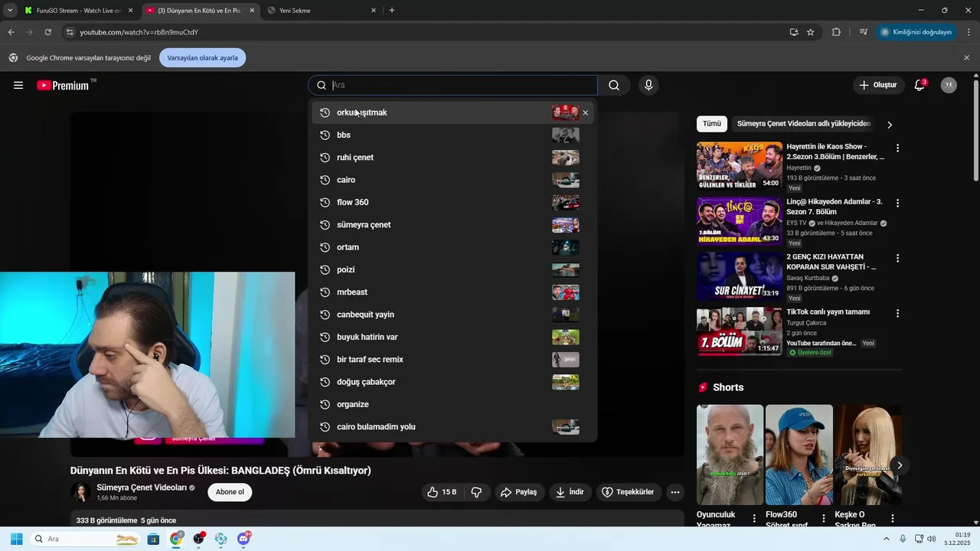Choose 'organize' search suggestion
This screenshot has height=551, width=980.
click(453, 404)
